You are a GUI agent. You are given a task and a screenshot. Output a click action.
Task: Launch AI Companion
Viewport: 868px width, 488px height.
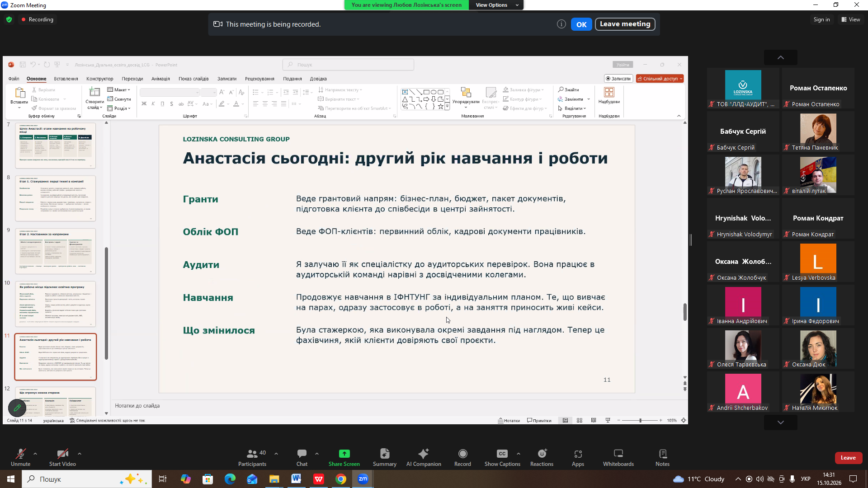tap(424, 457)
